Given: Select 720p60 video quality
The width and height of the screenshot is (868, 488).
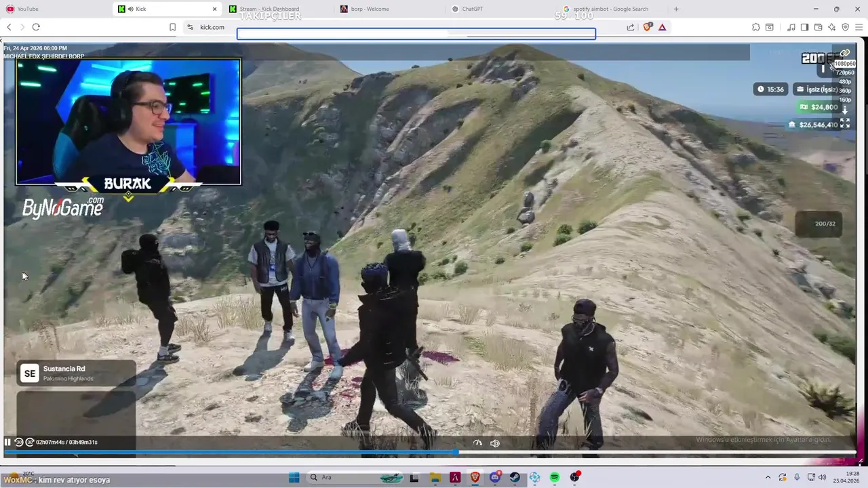Looking at the screenshot, I should click(844, 73).
